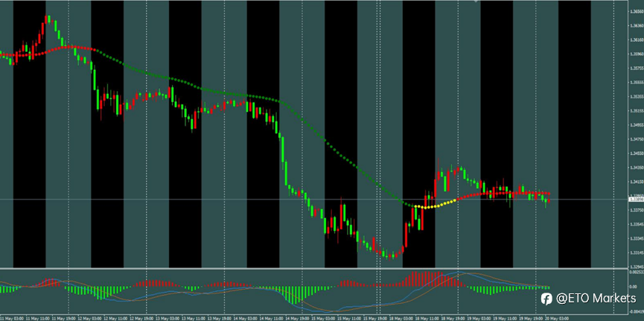Click the 12 May 03:00 time label
Viewport: 644px width, 321px height.
[91, 319]
